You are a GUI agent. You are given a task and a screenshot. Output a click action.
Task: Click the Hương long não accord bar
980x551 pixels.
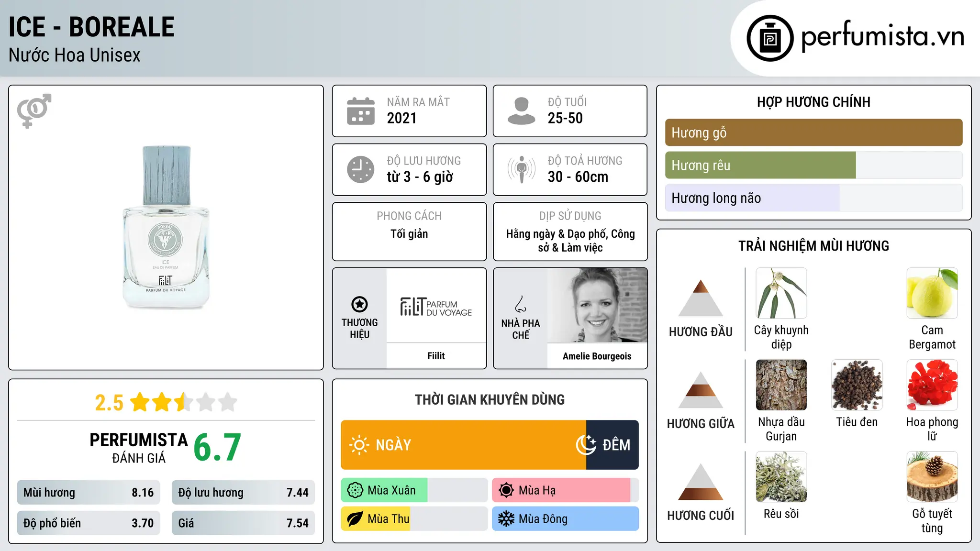pyautogui.click(x=814, y=198)
